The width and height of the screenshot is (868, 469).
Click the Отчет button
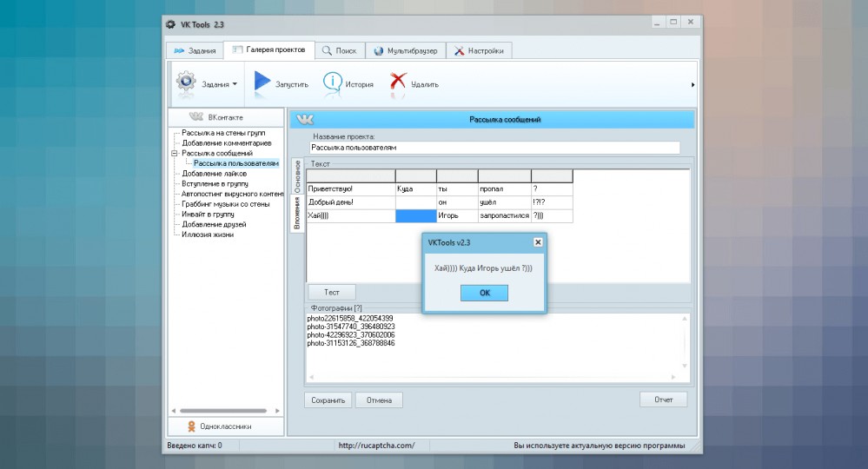(663, 400)
